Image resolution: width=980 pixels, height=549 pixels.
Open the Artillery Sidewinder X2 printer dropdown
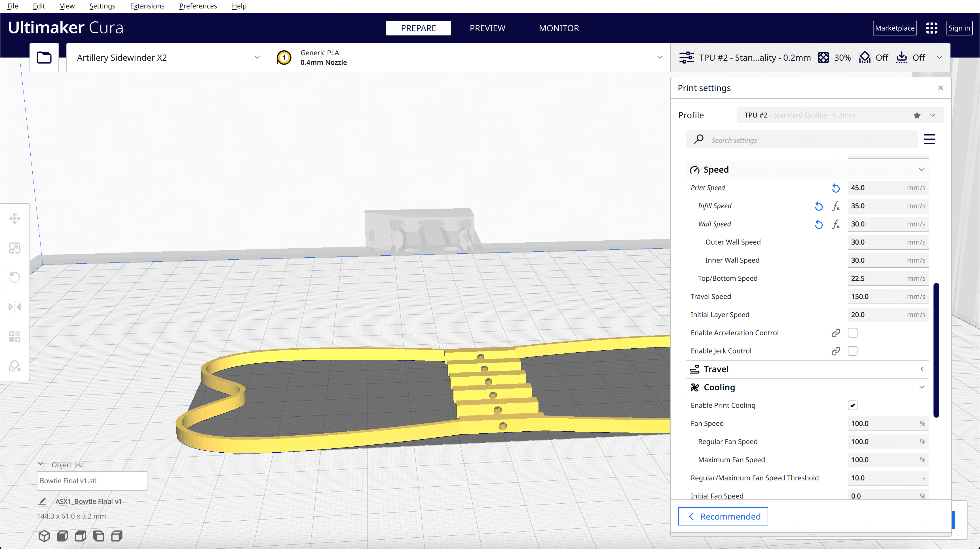coord(167,58)
